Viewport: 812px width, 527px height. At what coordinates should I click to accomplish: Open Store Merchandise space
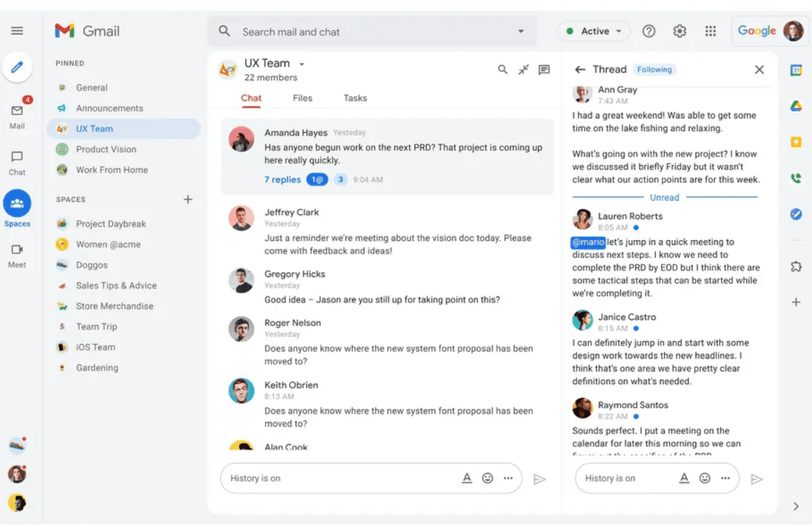[124, 306]
